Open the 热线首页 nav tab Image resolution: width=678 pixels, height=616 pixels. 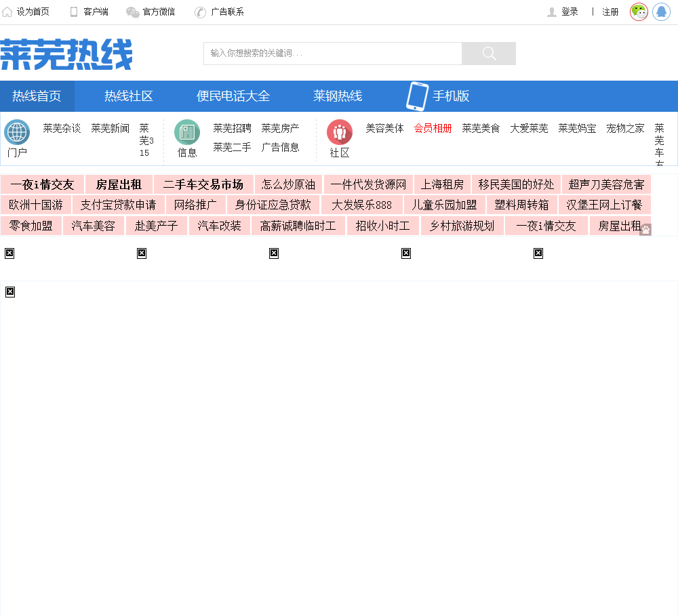(37, 96)
